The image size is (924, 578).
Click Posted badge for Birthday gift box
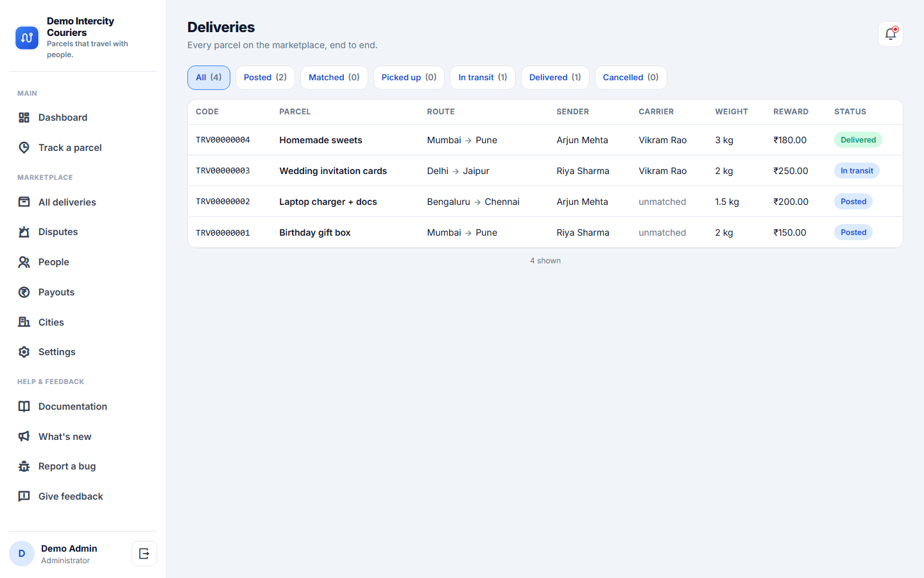(853, 232)
